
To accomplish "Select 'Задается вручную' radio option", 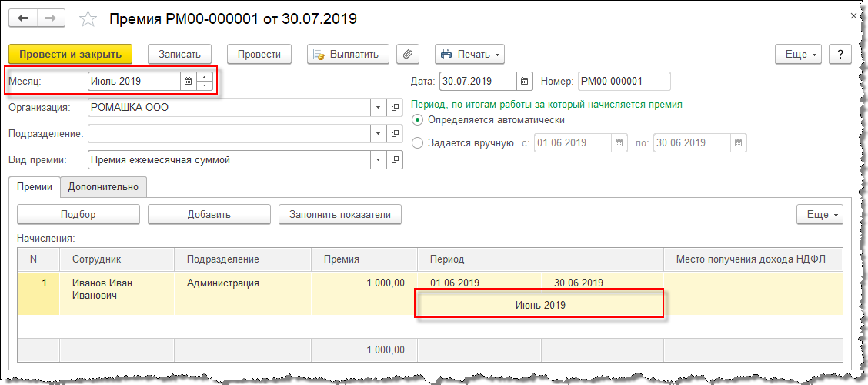I will point(418,142).
